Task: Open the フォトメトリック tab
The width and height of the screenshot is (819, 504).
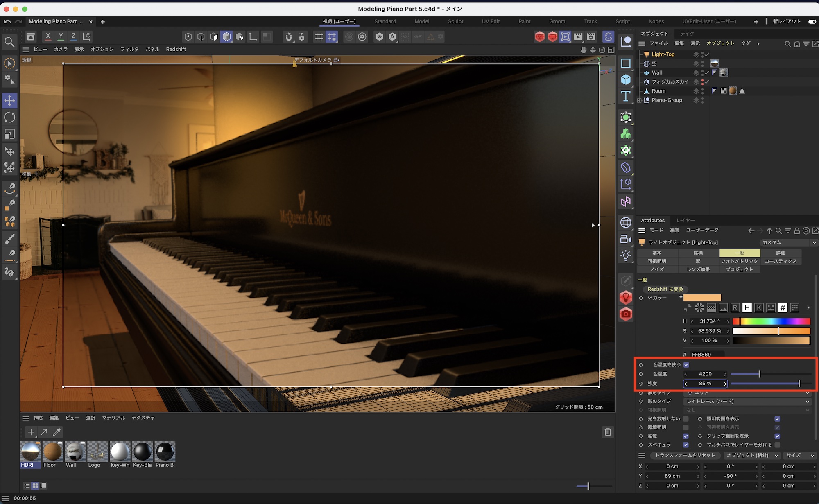Action: 739,261
